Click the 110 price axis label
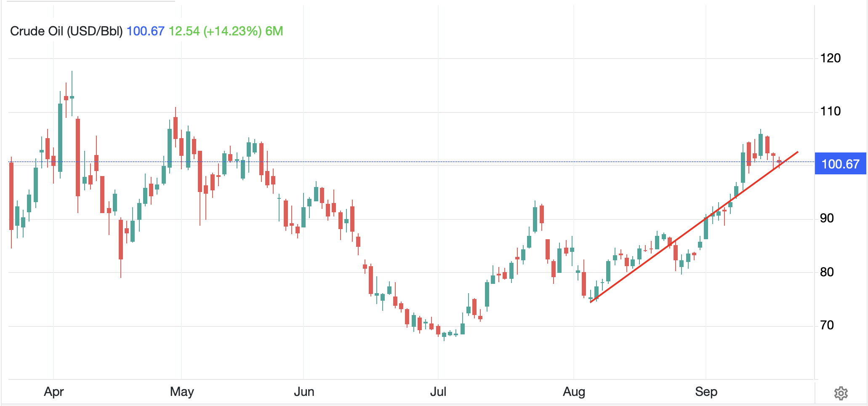The width and height of the screenshot is (868, 406). [830, 111]
